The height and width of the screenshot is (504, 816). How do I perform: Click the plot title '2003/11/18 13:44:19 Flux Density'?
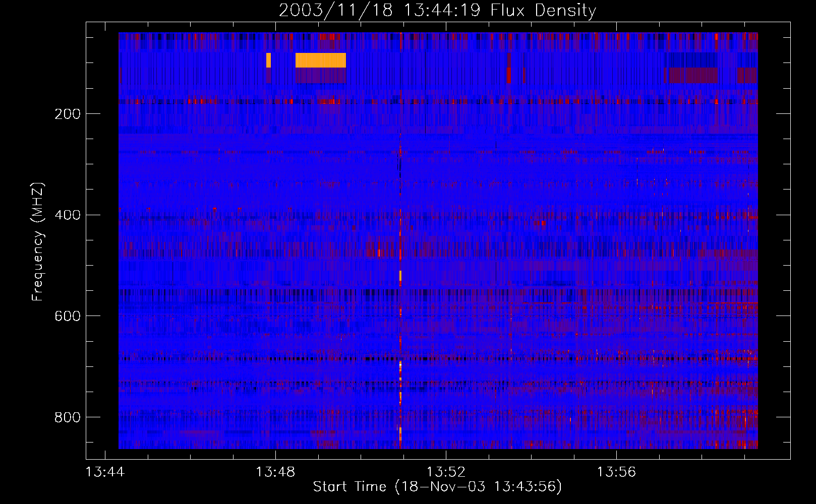437,11
